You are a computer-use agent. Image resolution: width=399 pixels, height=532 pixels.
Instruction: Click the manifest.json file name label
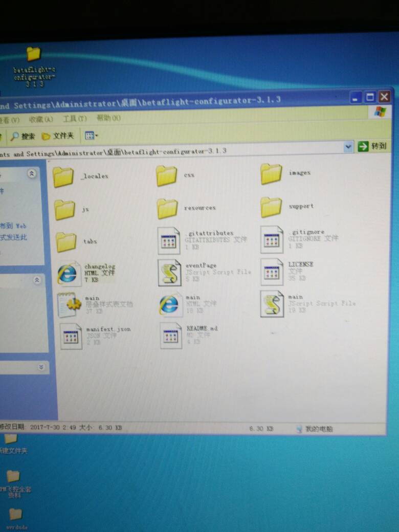pyautogui.click(x=108, y=329)
